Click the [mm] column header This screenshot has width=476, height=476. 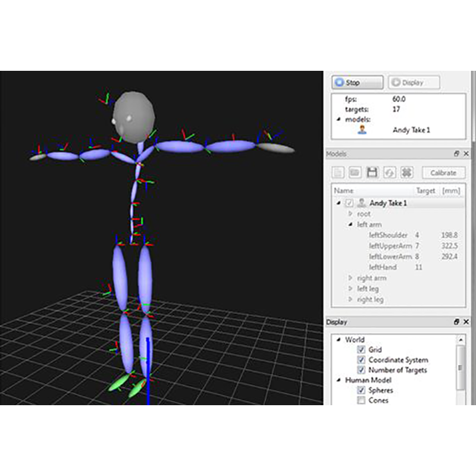(451, 190)
